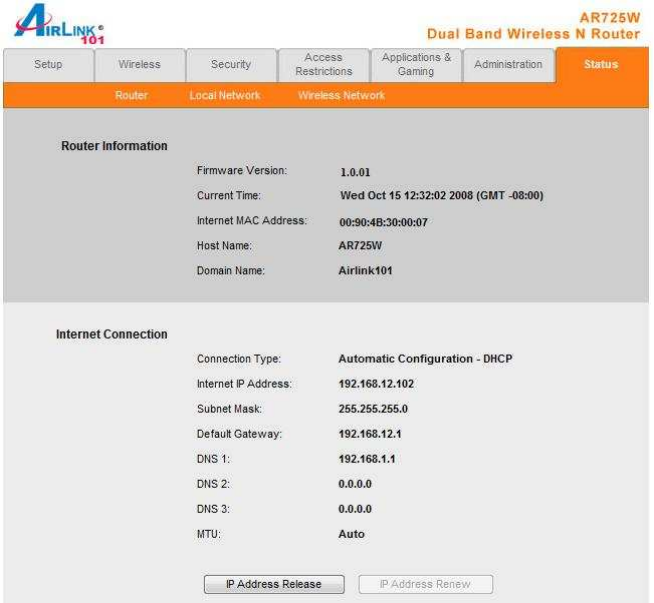The width and height of the screenshot is (654, 603).
Task: Click default gateway 192.168.12.1
Action: [370, 434]
